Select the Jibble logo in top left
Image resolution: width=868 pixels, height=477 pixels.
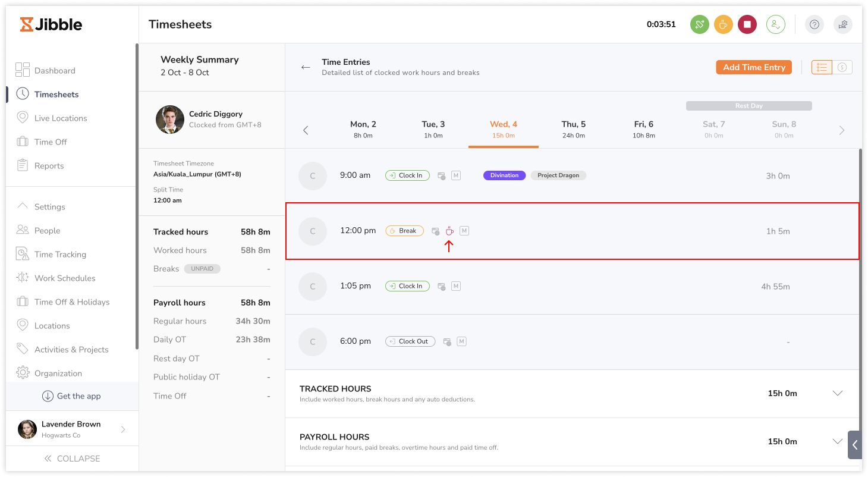pyautogui.click(x=50, y=24)
